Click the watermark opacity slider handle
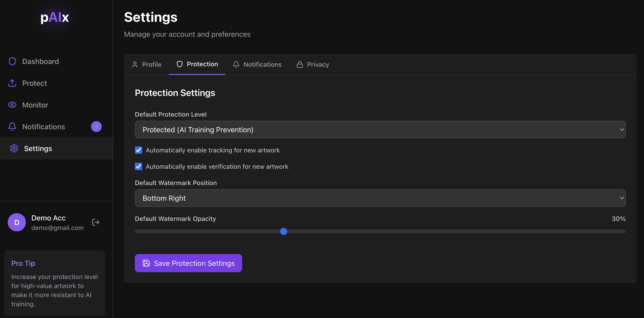 click(x=283, y=231)
